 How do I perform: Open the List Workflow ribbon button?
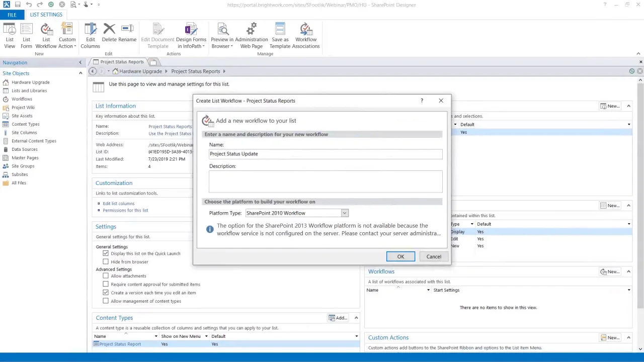46,36
